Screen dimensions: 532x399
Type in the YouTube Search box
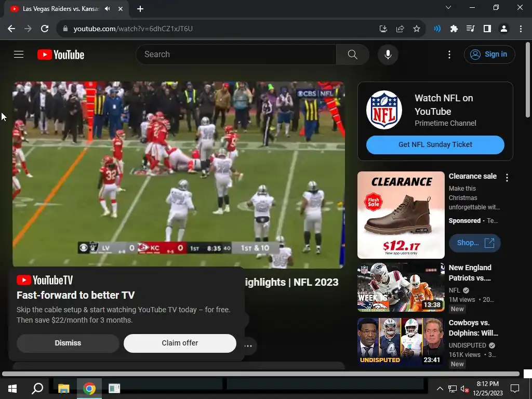click(236, 54)
